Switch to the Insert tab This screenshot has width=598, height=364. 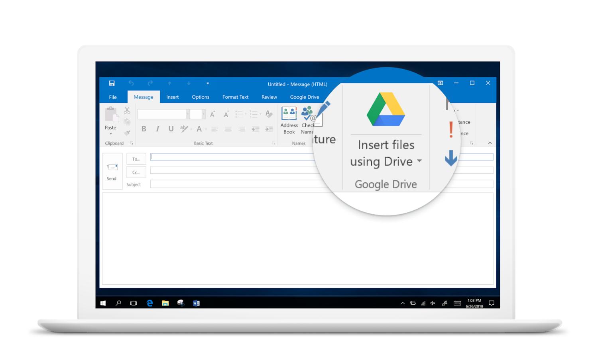pyautogui.click(x=172, y=97)
